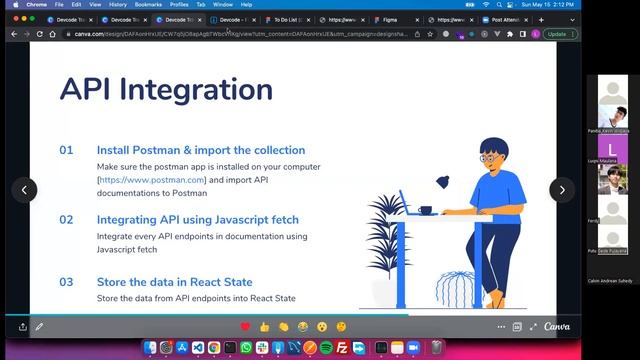Open the Chrome extensions puzzle icon
The width and height of the screenshot is (640, 360).
click(x=510, y=34)
